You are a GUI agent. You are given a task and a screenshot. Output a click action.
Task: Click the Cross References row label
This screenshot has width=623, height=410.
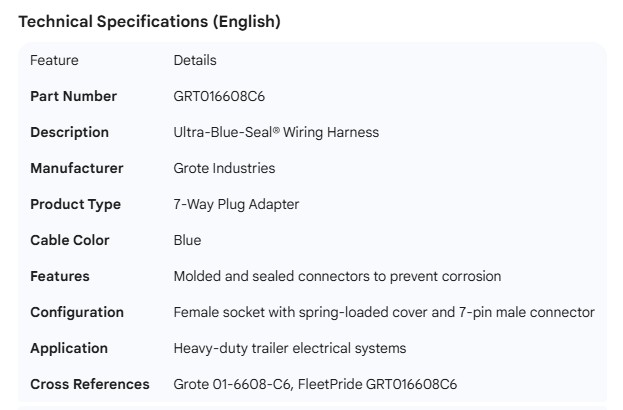[90, 384]
